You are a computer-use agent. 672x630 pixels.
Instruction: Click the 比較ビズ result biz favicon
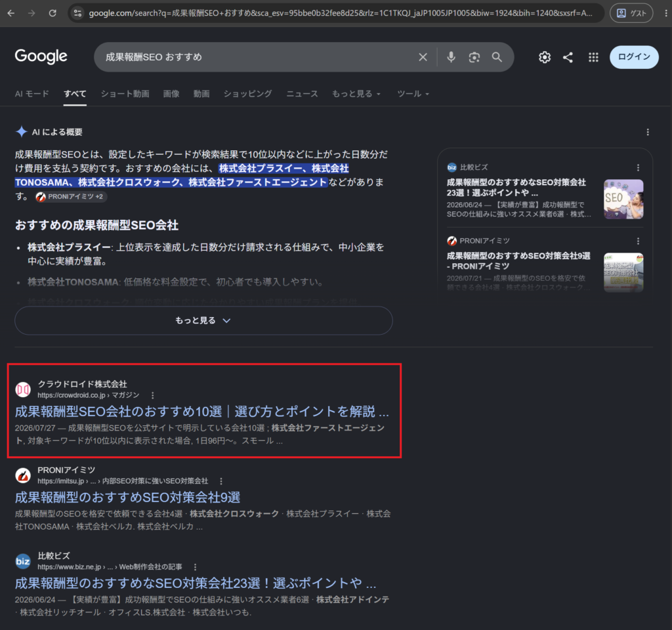[x=23, y=561]
